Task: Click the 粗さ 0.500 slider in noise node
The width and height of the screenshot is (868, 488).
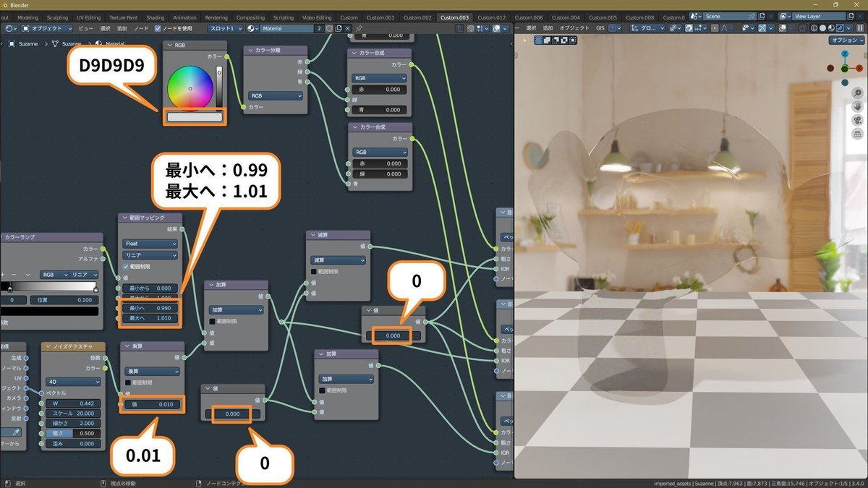Action: click(72, 433)
